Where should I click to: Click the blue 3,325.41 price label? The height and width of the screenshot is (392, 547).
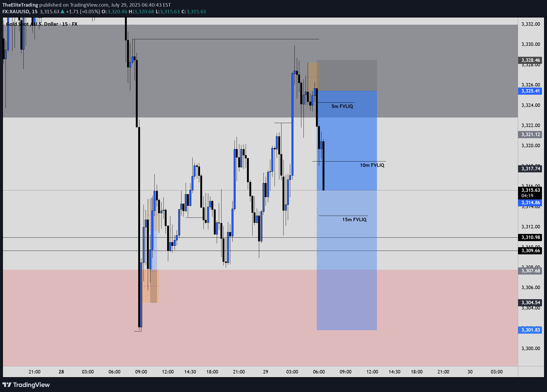pos(530,91)
